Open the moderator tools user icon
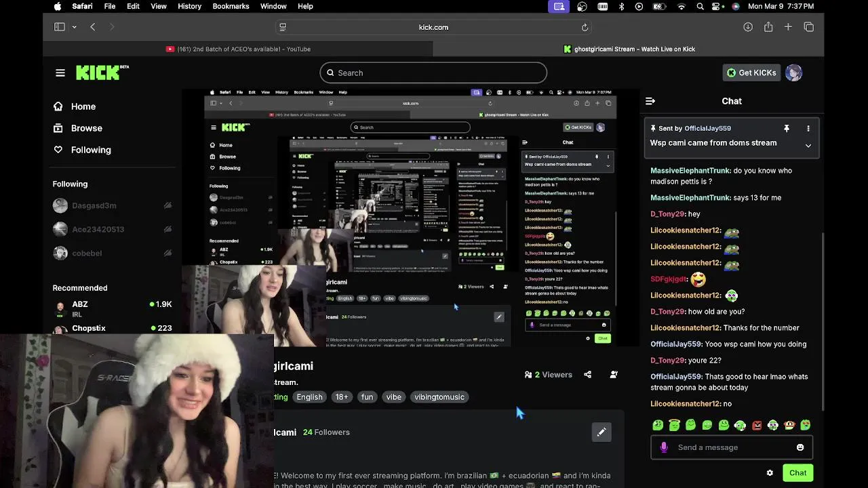This screenshot has height=488, width=868. click(614, 374)
